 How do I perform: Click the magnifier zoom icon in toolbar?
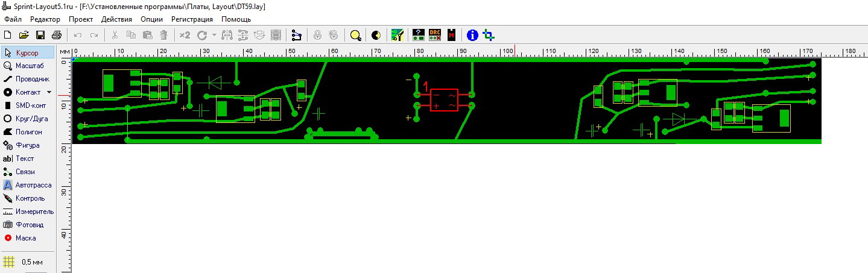tap(355, 35)
